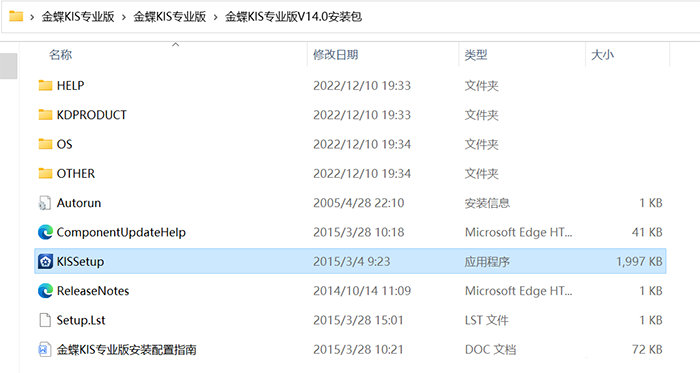Click Setup.Lst type LST 文件
Screen dimensions: 700x373
[487, 320]
